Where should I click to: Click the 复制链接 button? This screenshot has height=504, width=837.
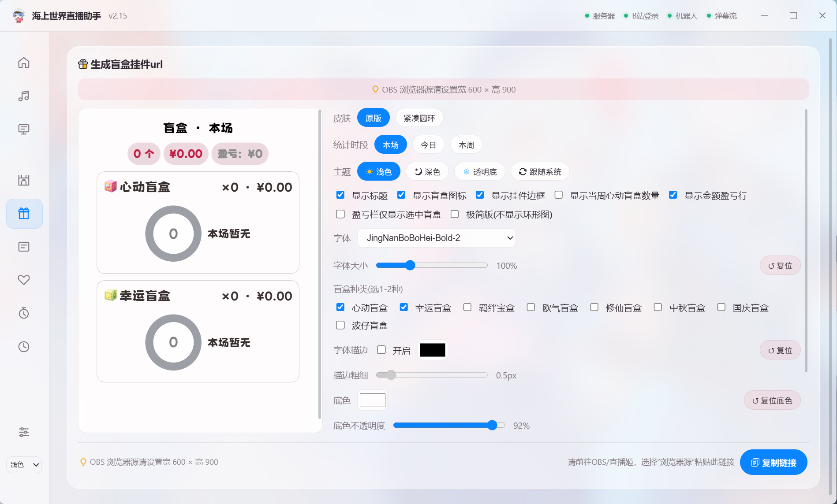point(773,462)
